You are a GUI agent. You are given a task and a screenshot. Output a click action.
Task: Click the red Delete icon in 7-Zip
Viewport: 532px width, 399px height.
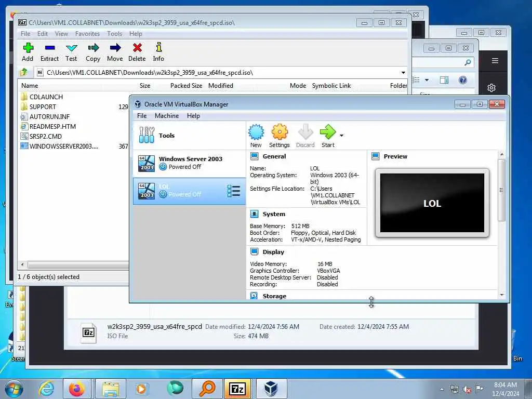pos(137,52)
